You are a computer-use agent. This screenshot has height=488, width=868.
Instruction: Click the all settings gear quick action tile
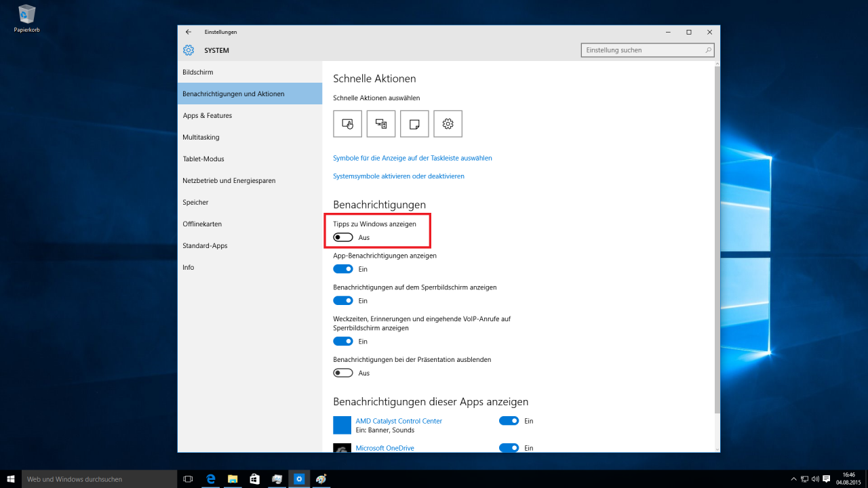coord(448,123)
